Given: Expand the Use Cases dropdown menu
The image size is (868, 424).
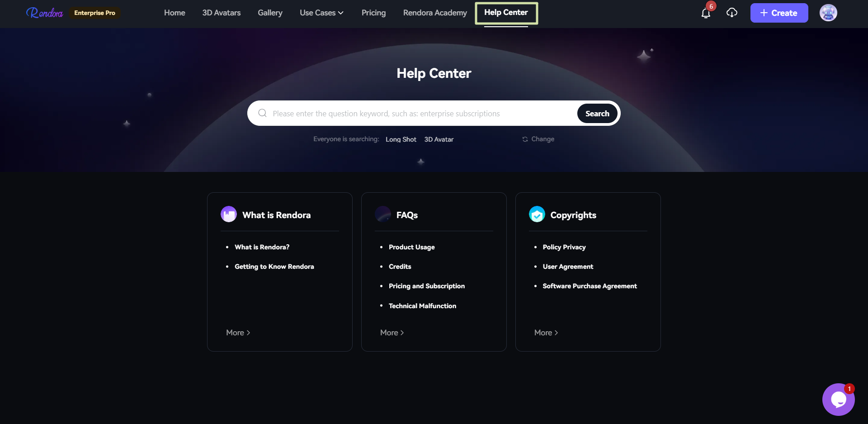Looking at the screenshot, I should (321, 13).
